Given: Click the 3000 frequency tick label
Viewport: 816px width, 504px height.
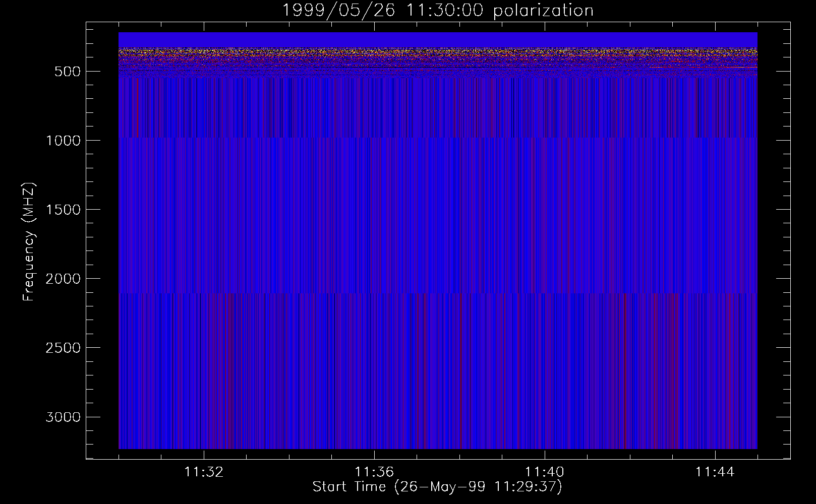Looking at the screenshot, I should click(x=63, y=417).
